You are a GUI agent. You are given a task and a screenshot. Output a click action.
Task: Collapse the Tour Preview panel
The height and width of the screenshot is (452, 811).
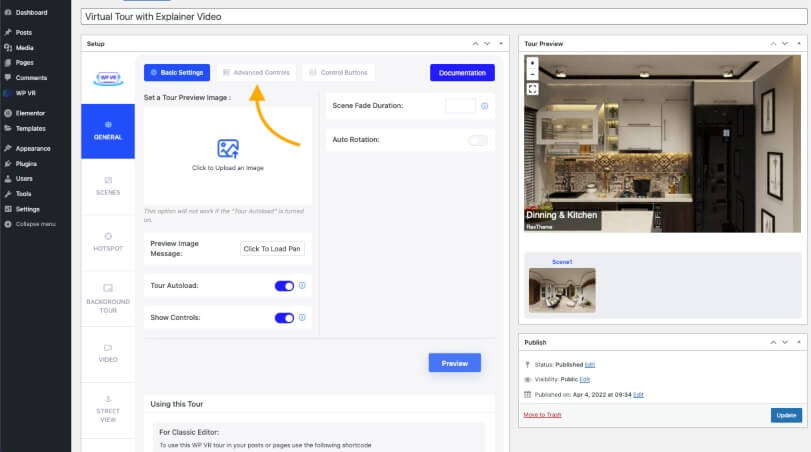(799, 44)
